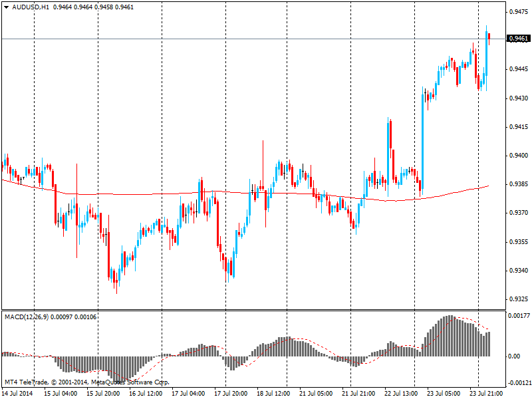Click the dropdown arrow beside AUDUSD,H1
532x399 pixels.
(6, 7)
